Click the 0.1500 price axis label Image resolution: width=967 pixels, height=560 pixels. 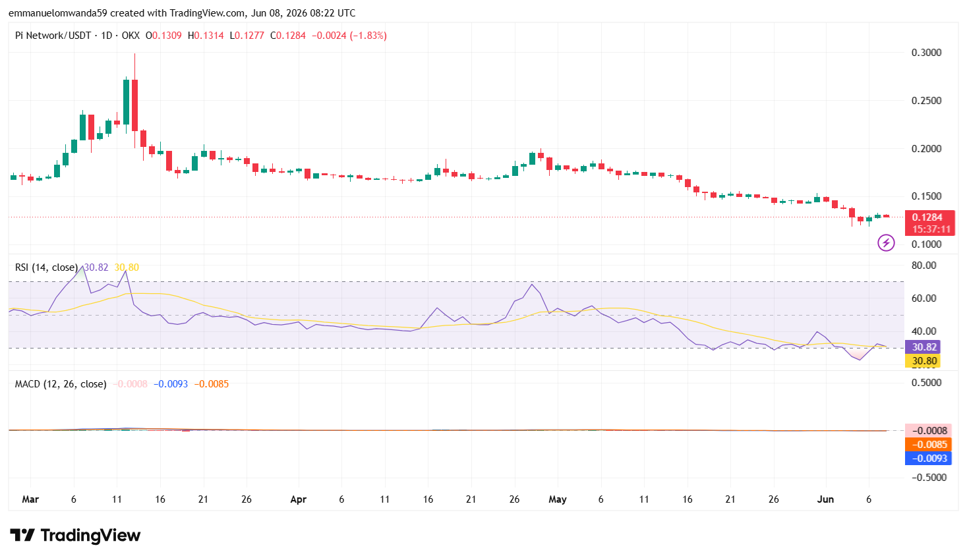coord(926,196)
